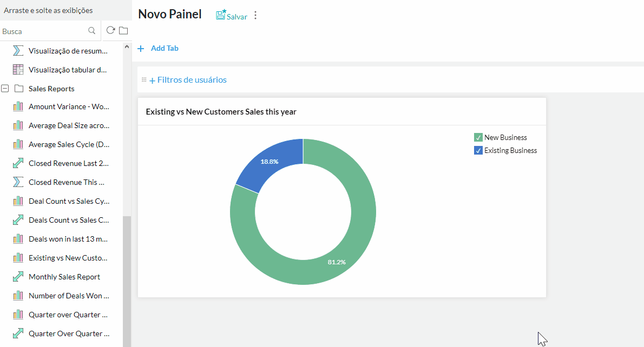The image size is (644, 347).
Task: Select Average Sales Cycle (D... report
Action: [x=69, y=144]
